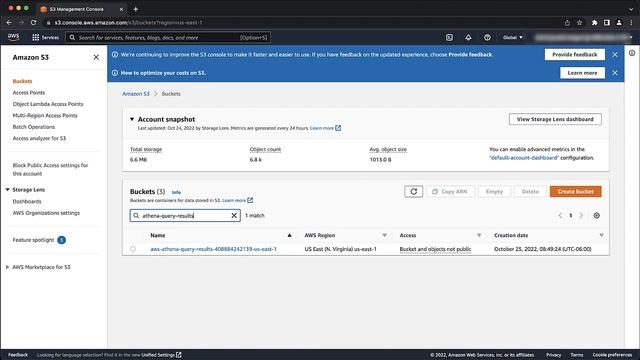Open browser extensions puzzle icon
Image resolution: width=640 pixels, height=360 pixels.
tap(594, 23)
